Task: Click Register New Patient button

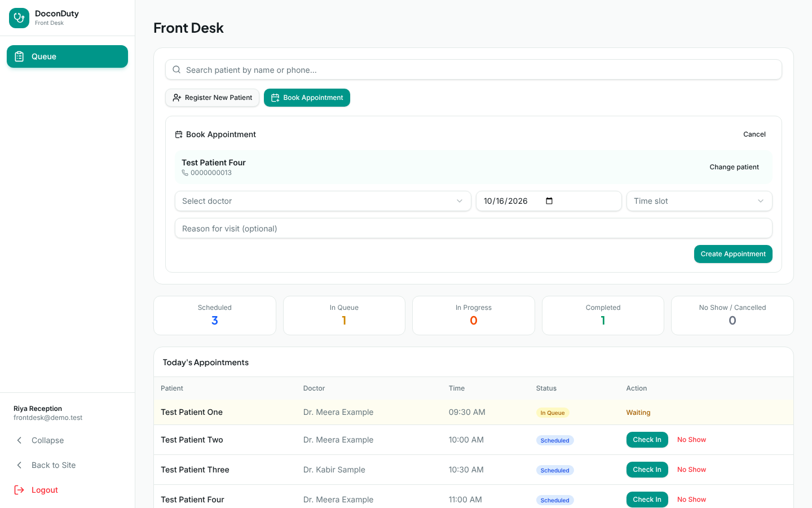Action: point(212,98)
